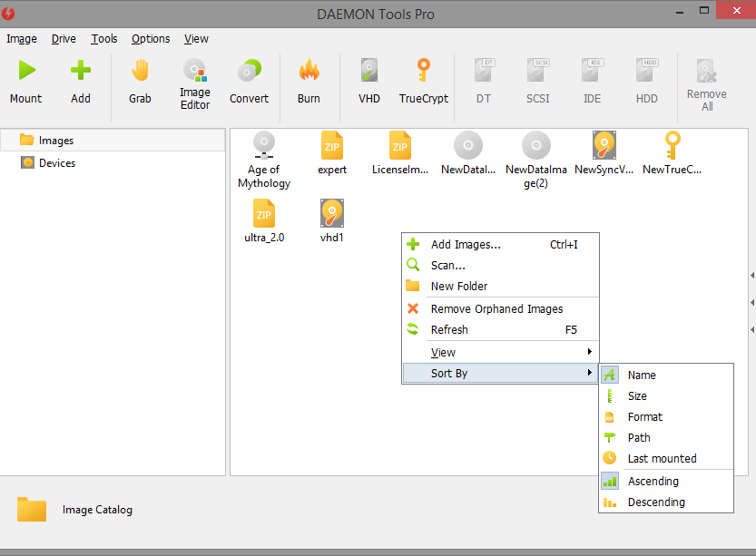Choose Add Images... from context menu
This screenshot has height=556, width=756.
[500, 245]
